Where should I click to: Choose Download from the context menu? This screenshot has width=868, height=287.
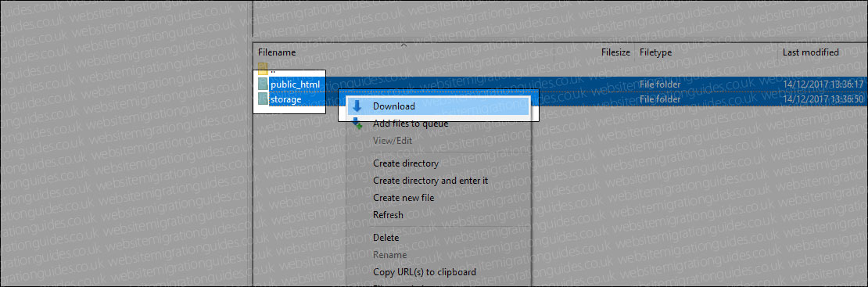(x=438, y=106)
